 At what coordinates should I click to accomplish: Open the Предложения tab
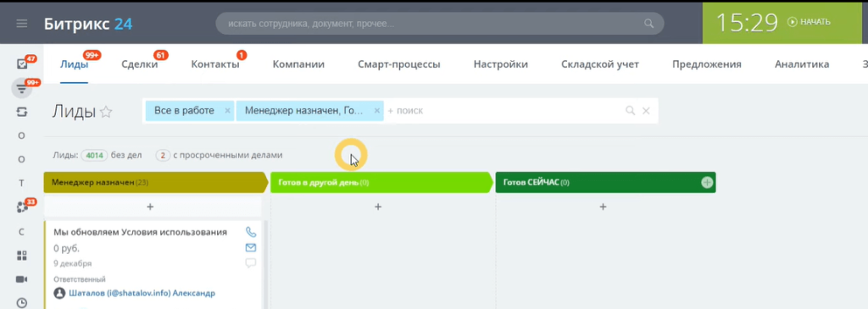click(x=707, y=64)
